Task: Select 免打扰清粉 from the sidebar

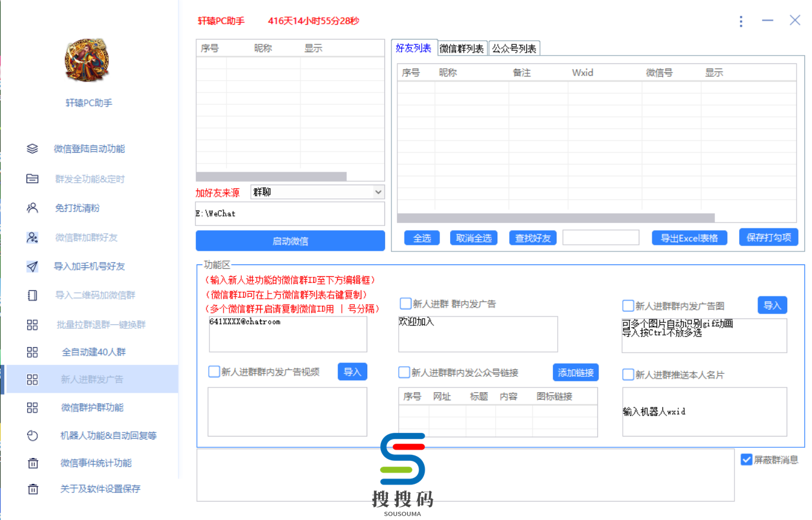Action: (77, 208)
